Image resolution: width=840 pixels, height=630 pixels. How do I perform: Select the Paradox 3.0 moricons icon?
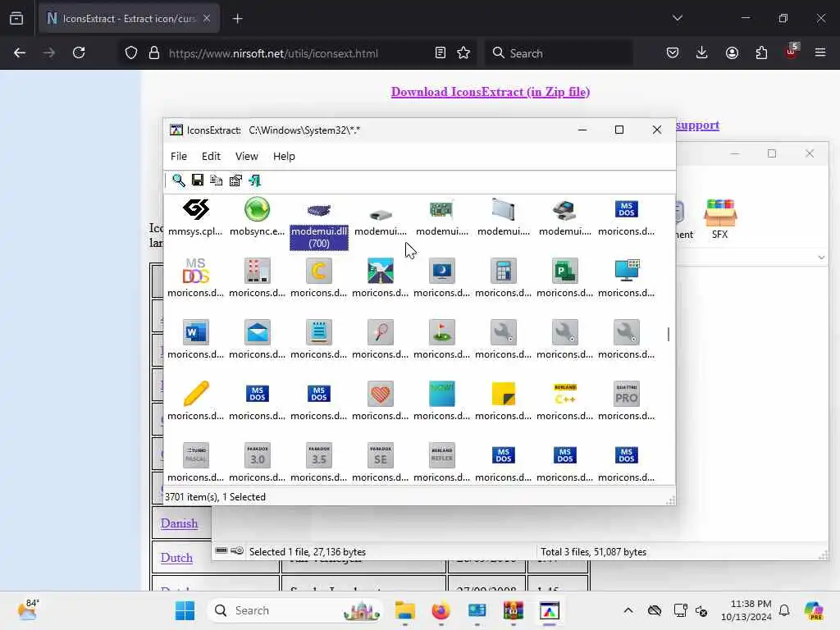(x=257, y=463)
